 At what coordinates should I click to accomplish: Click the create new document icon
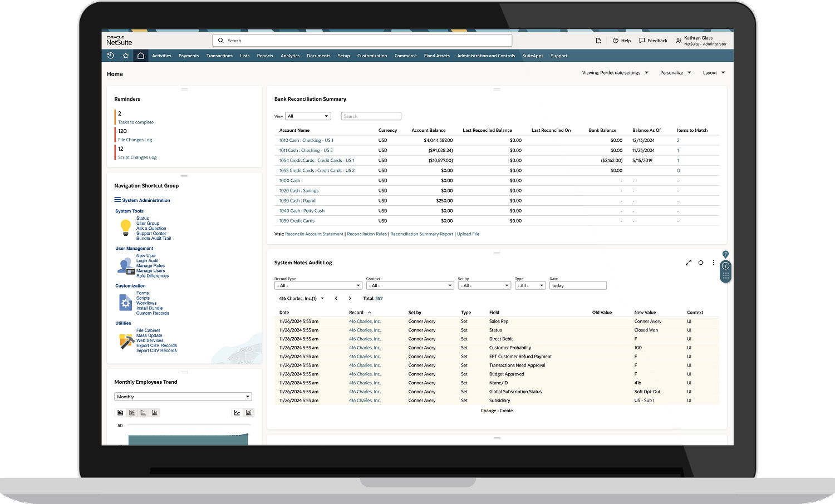(598, 41)
